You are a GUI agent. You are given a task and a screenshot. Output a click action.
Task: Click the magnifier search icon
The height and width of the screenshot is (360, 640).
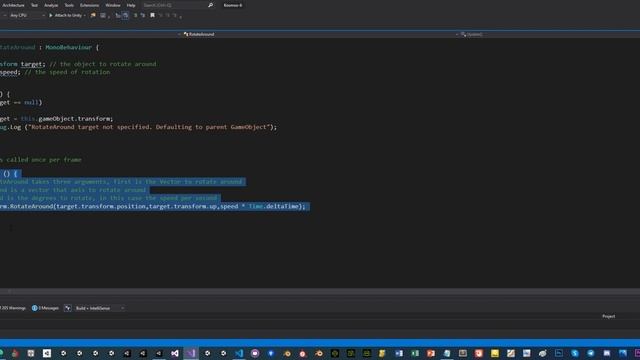[211, 5]
